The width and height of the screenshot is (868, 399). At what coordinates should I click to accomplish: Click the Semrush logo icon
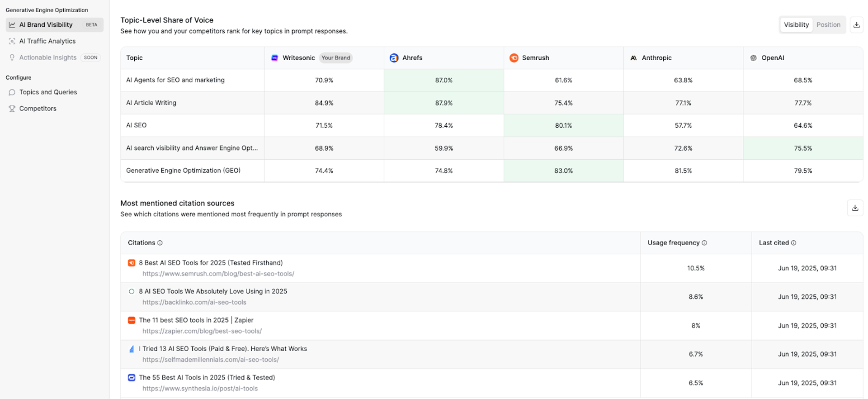coord(514,58)
